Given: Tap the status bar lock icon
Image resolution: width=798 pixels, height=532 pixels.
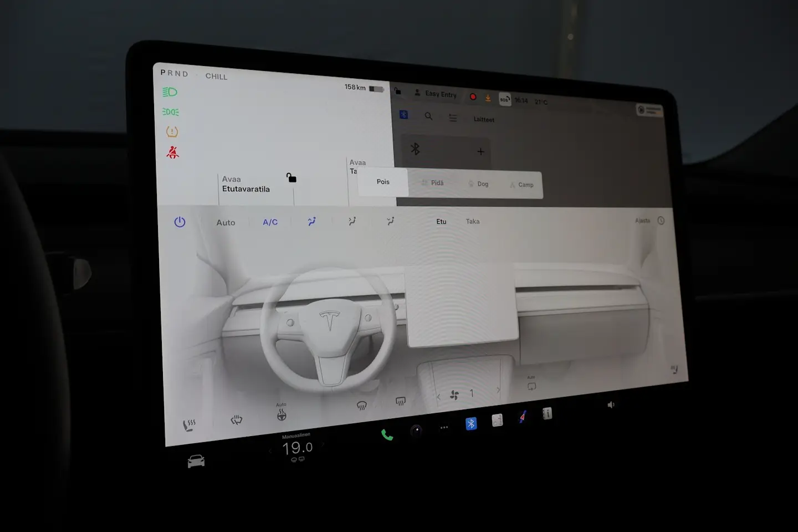Looking at the screenshot, I should point(397,91).
